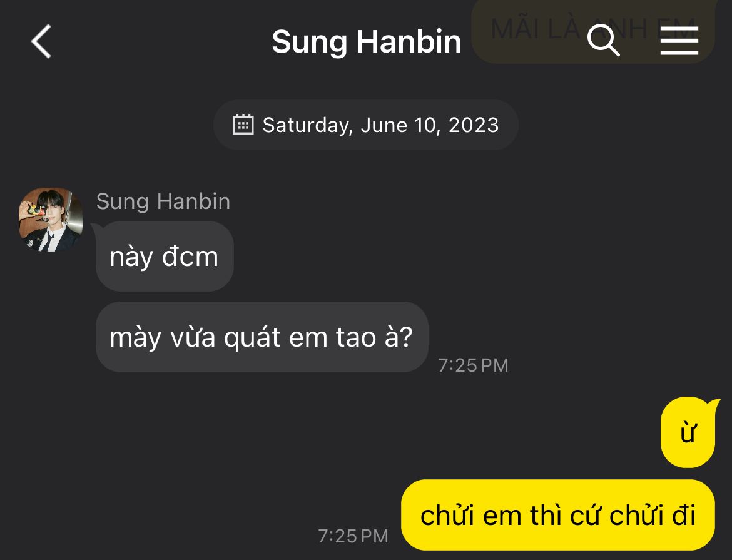Select the "này đcm" message bubble
Screen dimensions: 732x560
pos(165,257)
